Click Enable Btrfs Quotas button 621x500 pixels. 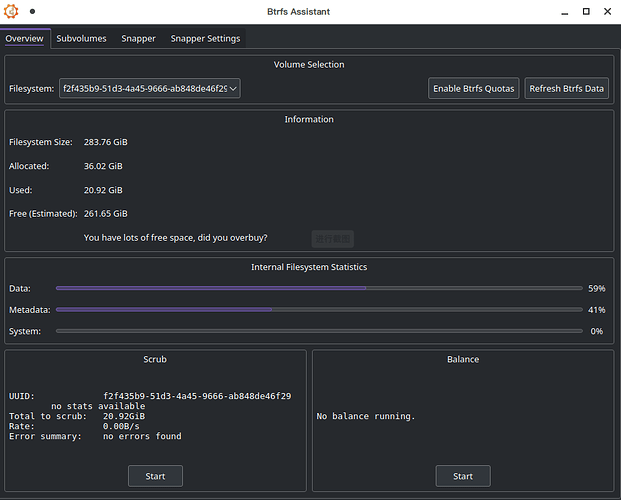(x=474, y=88)
